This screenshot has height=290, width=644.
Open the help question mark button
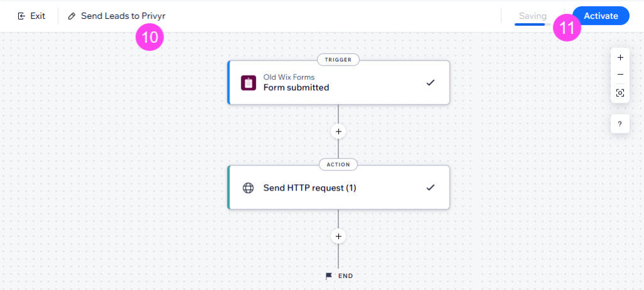coord(620,124)
